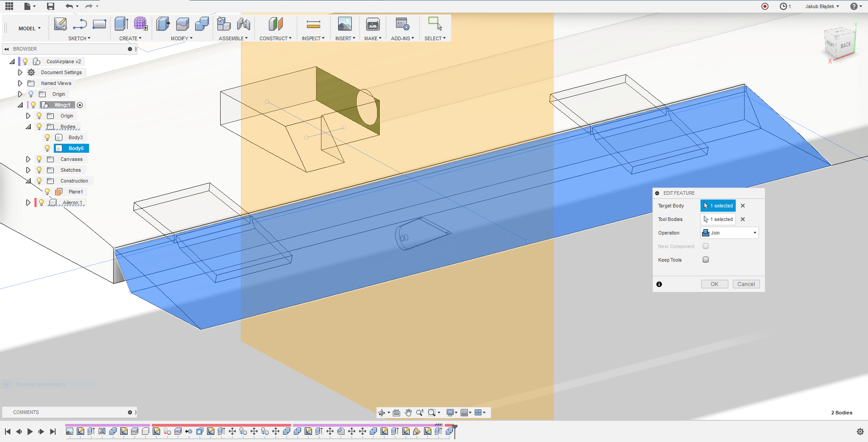Viewport: 868px width, 442px height.
Task: Toggle visibility bulb of Plane1
Action: (47, 192)
